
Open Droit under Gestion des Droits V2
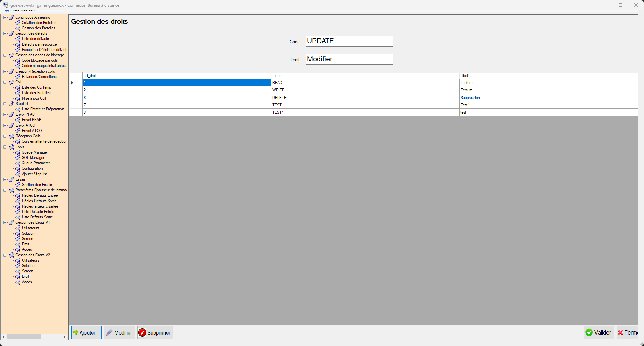click(26, 276)
